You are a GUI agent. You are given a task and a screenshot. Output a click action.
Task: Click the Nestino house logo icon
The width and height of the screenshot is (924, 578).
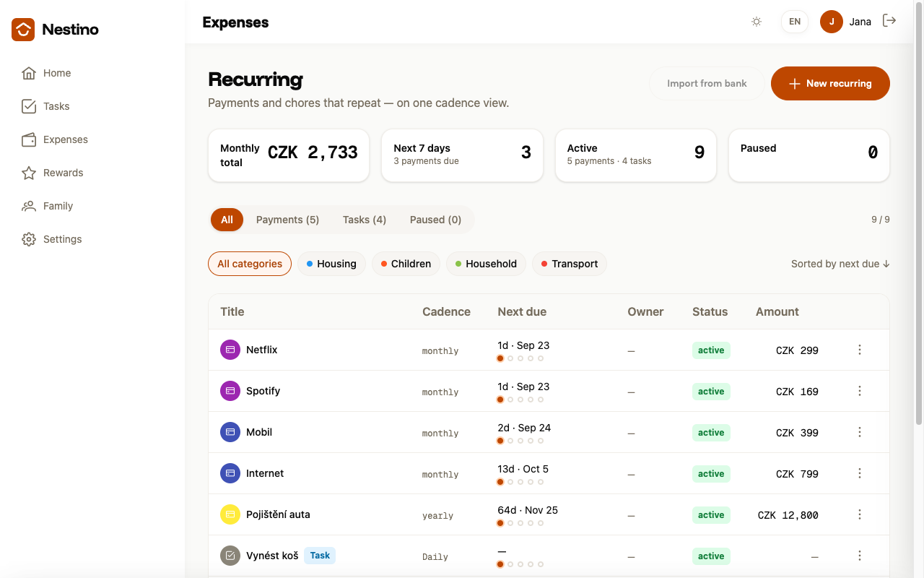(x=23, y=30)
